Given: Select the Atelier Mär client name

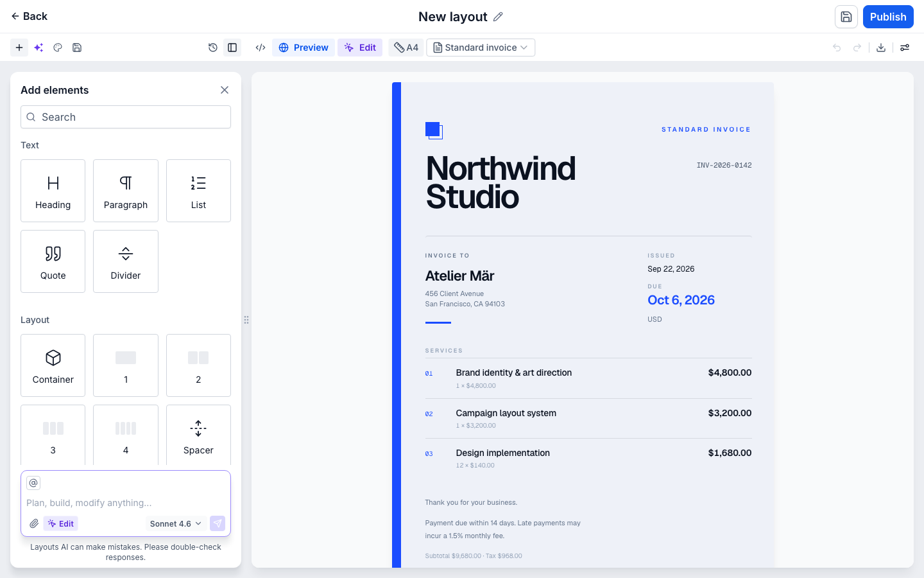Looking at the screenshot, I should pos(459,276).
